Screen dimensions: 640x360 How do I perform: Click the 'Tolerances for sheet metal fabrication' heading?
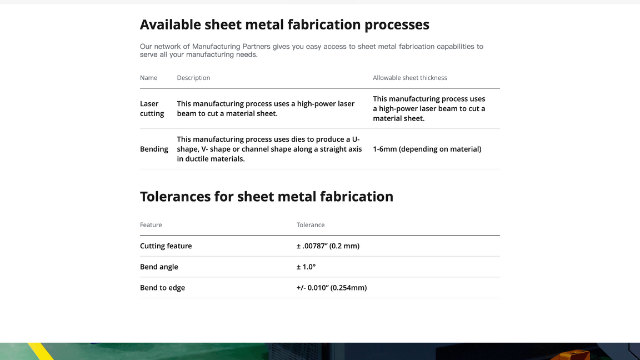point(267,197)
